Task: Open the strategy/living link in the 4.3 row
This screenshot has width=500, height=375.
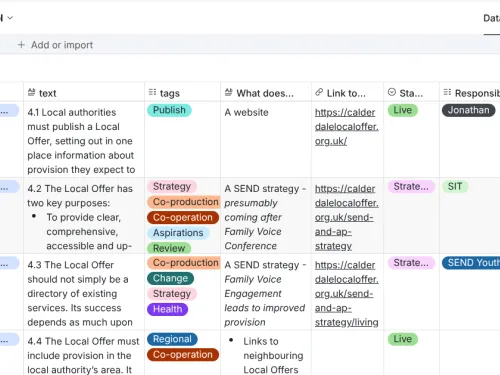Action: click(347, 294)
